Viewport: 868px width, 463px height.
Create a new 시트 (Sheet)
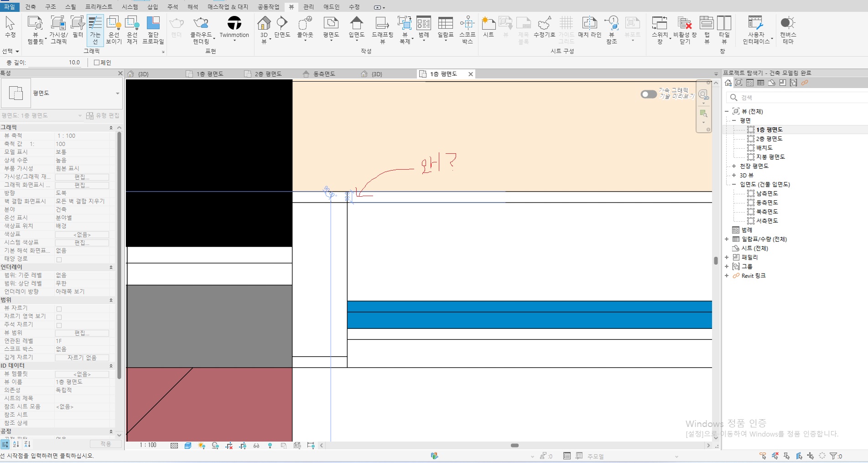489,27
